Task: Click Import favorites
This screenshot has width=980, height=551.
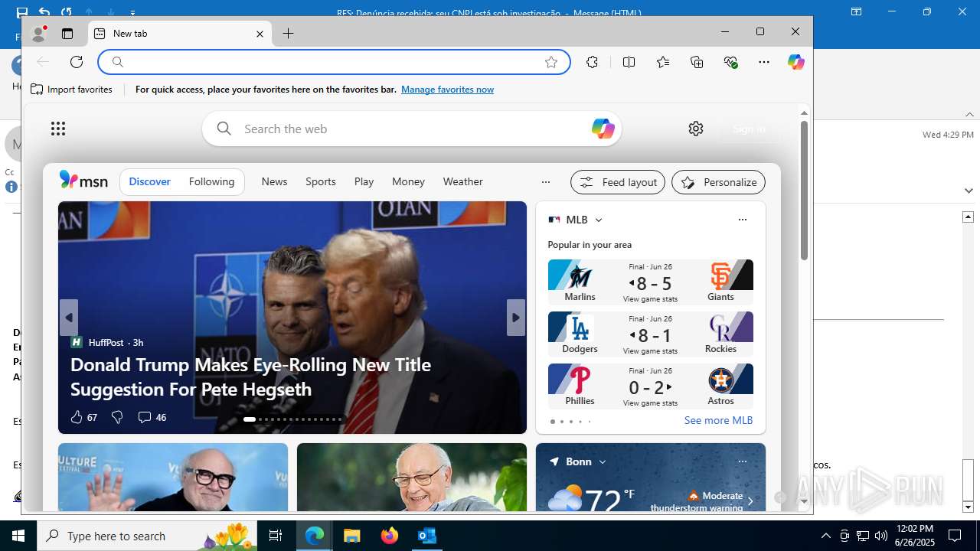Action: tap(71, 90)
